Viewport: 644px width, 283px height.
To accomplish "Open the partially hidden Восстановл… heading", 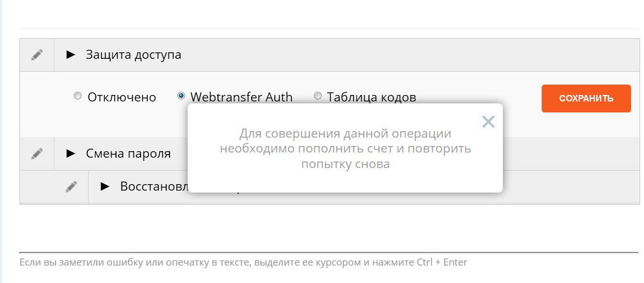I will point(154,187).
